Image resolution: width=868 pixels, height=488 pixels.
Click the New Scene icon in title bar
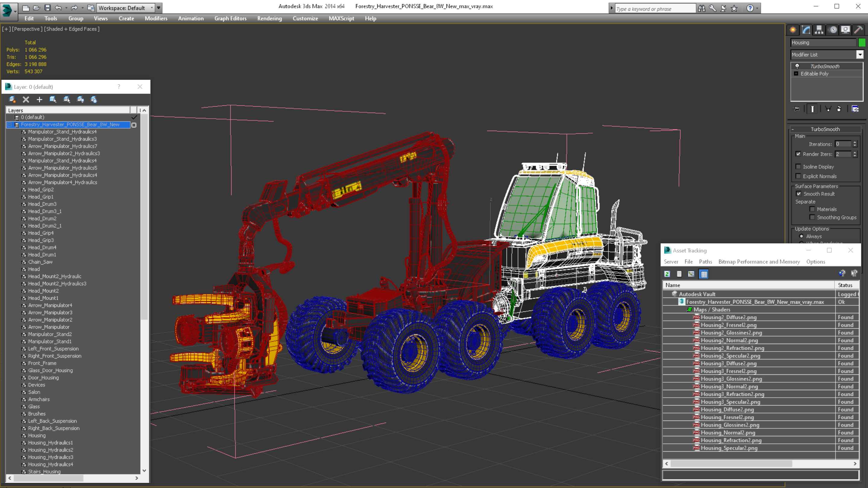[26, 8]
